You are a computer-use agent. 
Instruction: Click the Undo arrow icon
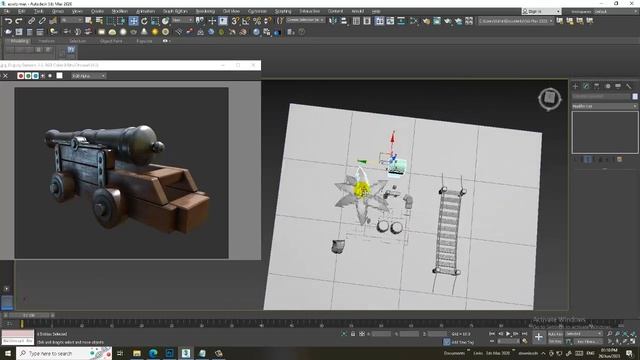[8, 21]
